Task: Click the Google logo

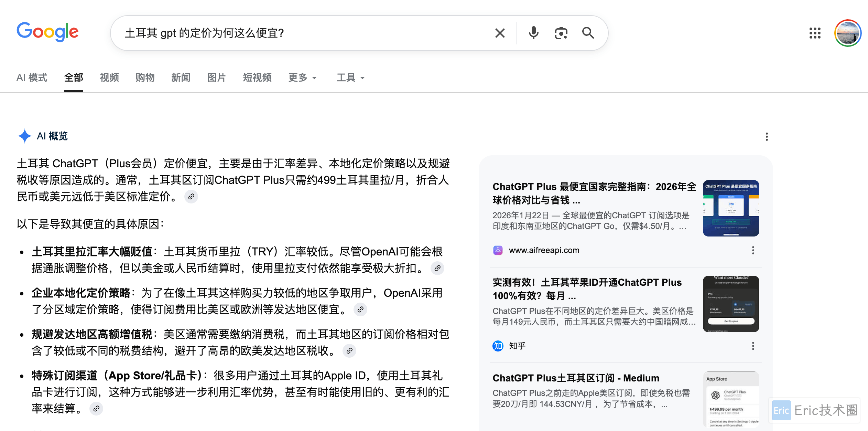Action: point(47,32)
